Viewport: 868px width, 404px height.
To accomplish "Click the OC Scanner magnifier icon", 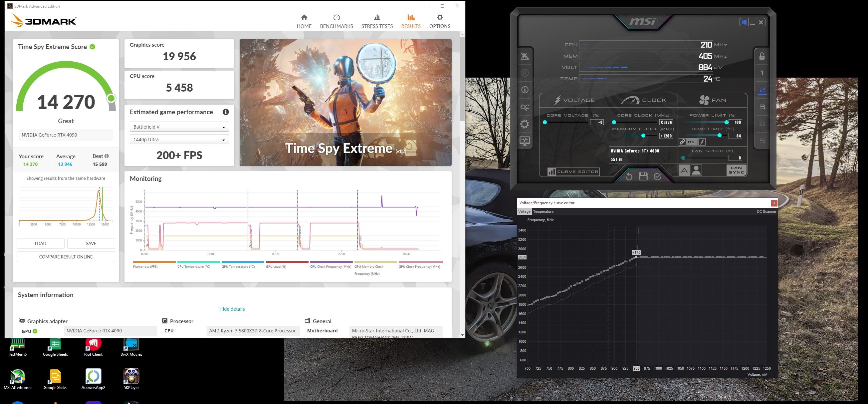I will pos(525,107).
